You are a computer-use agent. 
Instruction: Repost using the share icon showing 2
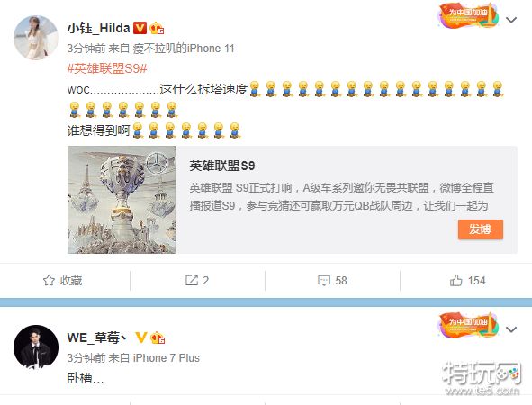(197, 281)
